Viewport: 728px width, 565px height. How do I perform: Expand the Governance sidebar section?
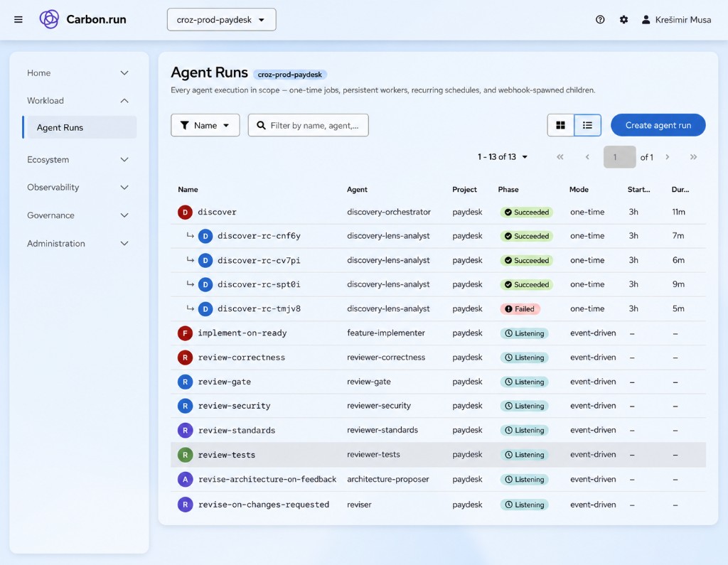tap(77, 215)
